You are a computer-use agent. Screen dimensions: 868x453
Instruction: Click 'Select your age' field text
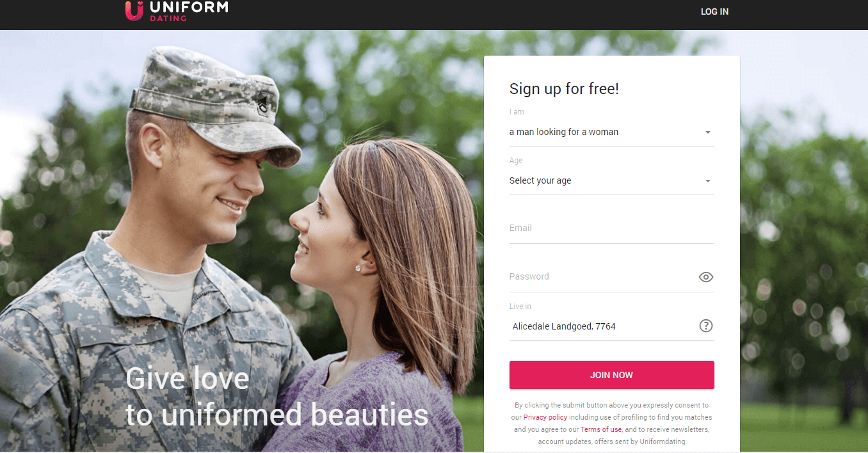(540, 180)
